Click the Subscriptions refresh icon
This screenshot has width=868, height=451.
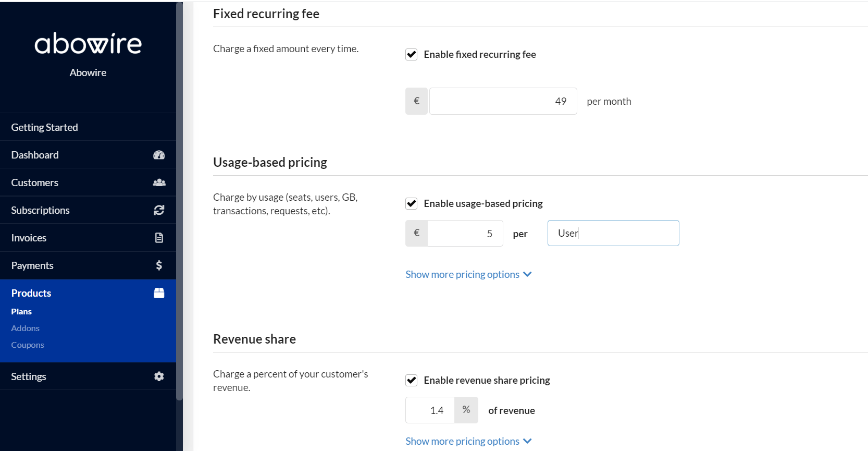tap(159, 210)
